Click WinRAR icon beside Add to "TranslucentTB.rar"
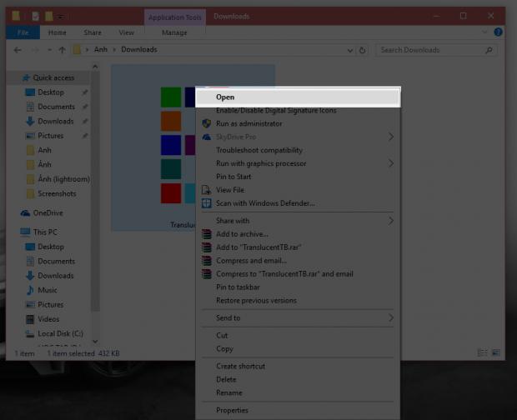The height and width of the screenshot is (420, 517). 207,247
